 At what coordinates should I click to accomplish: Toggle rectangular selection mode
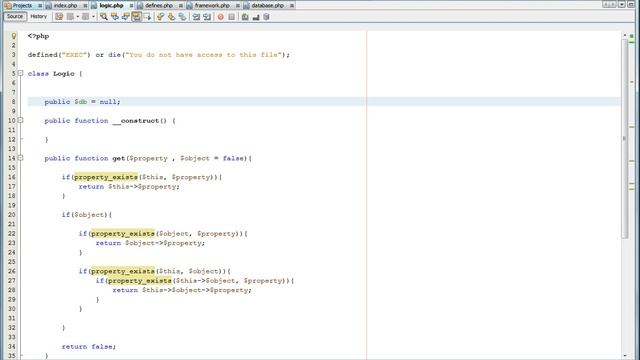tap(147, 17)
